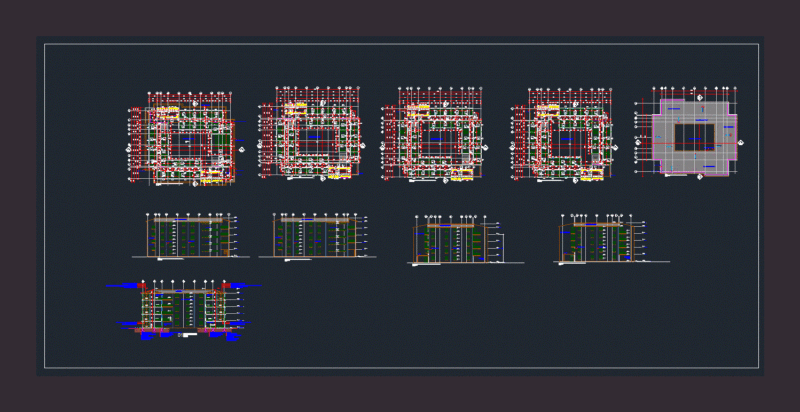Image resolution: width=800 pixels, height=412 pixels.
Task: Select the second elevation from the left
Action: pyautogui.click(x=317, y=237)
